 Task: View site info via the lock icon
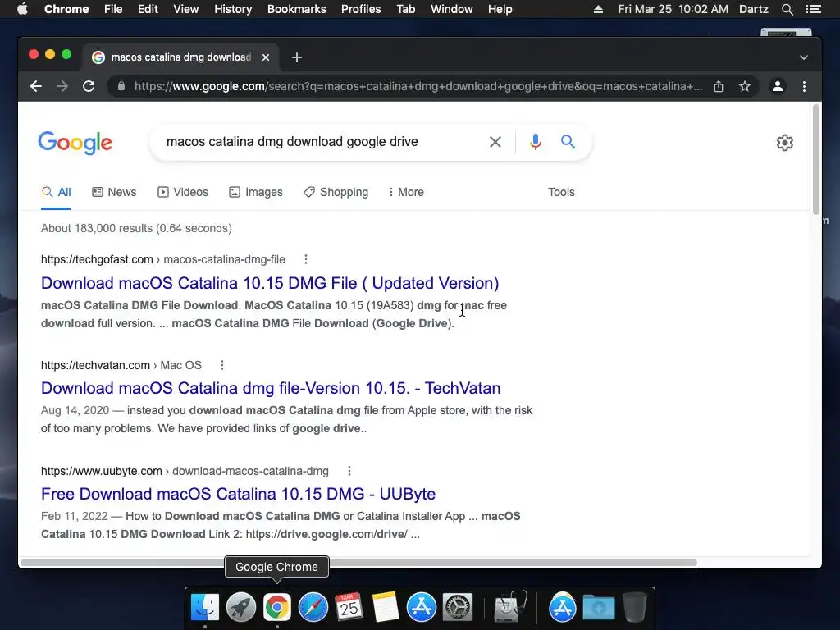121,86
